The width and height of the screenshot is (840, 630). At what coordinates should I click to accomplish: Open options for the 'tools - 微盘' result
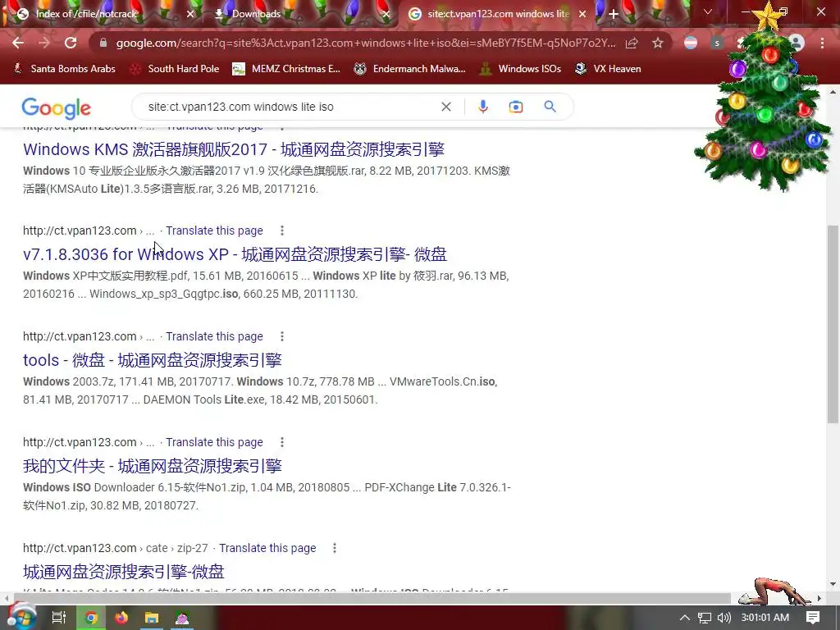click(x=282, y=336)
